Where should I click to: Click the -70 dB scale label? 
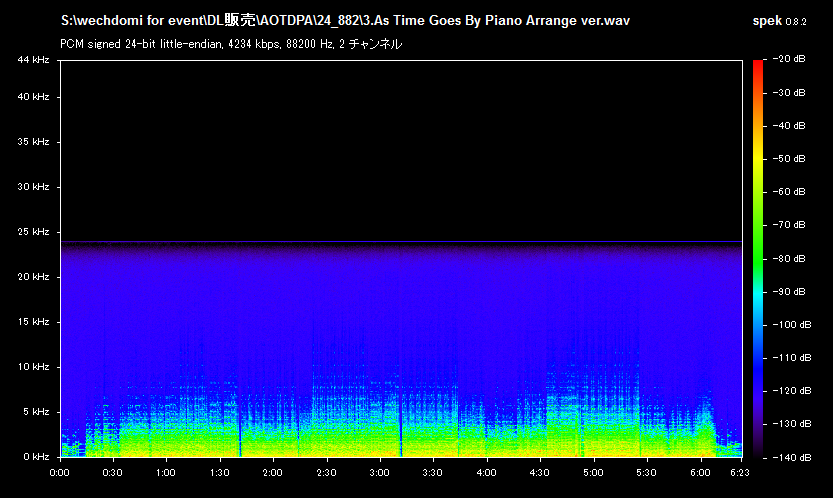point(789,225)
